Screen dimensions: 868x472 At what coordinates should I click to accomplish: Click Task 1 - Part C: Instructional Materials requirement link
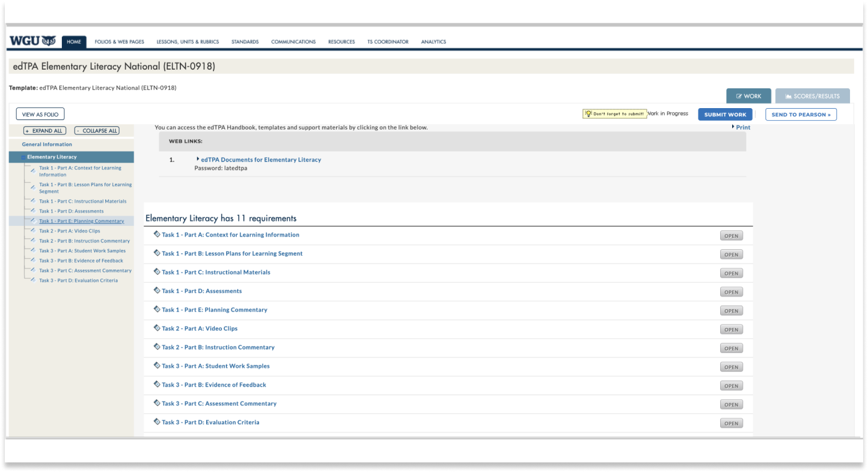(x=216, y=272)
